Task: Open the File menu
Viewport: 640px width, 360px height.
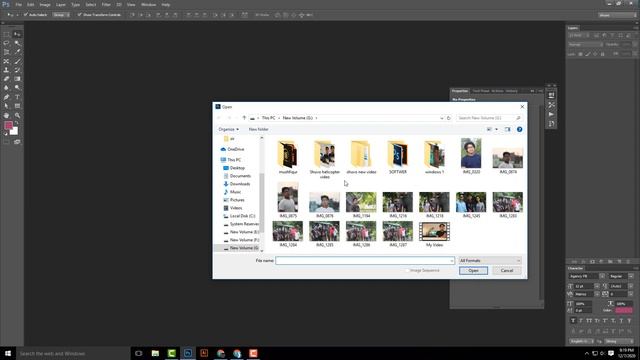Action: point(18,4)
